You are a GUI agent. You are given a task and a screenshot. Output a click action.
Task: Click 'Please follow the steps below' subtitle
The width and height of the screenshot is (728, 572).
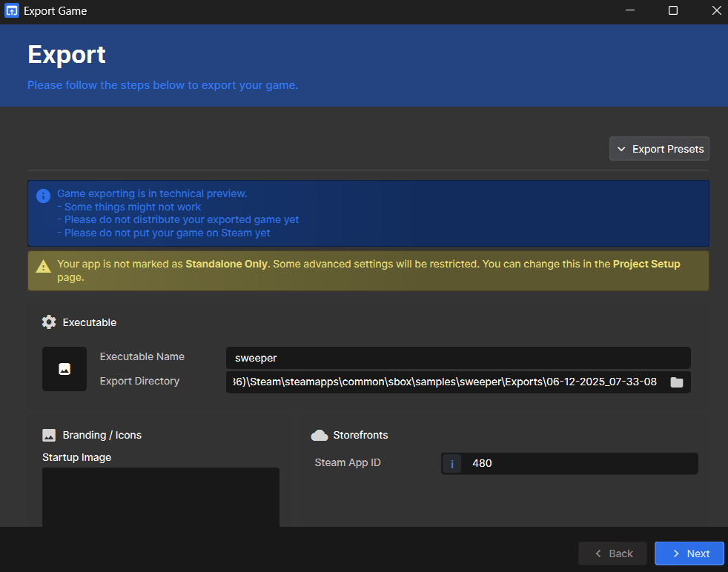(x=162, y=85)
